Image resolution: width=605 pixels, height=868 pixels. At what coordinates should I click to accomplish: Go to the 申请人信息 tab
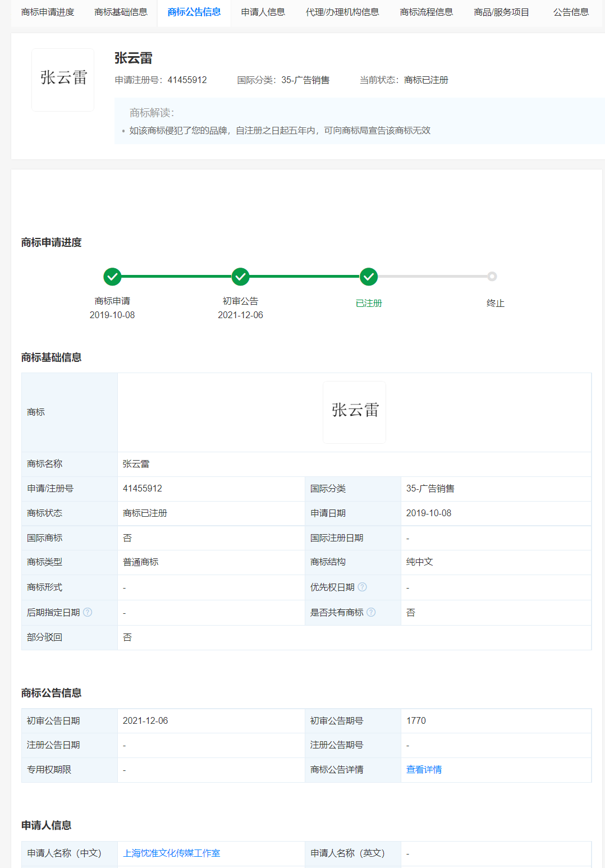point(263,12)
